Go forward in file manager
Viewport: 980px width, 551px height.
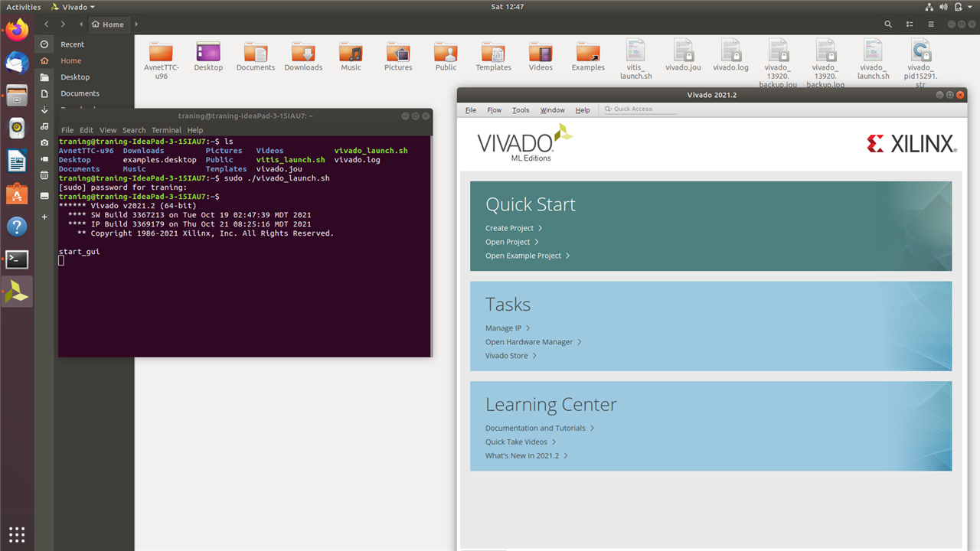(63, 24)
